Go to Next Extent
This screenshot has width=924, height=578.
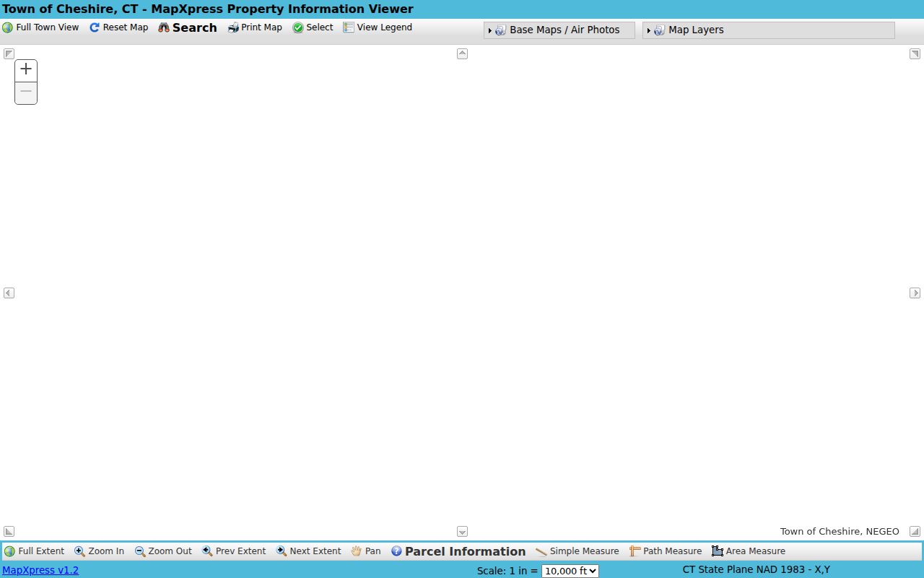coord(309,551)
